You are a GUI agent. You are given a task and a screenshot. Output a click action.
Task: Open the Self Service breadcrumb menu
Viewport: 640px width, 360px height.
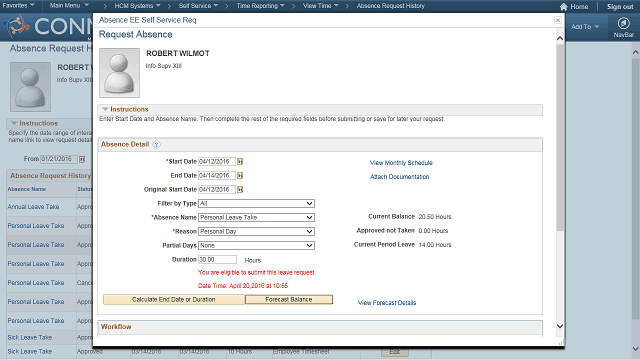click(x=198, y=6)
